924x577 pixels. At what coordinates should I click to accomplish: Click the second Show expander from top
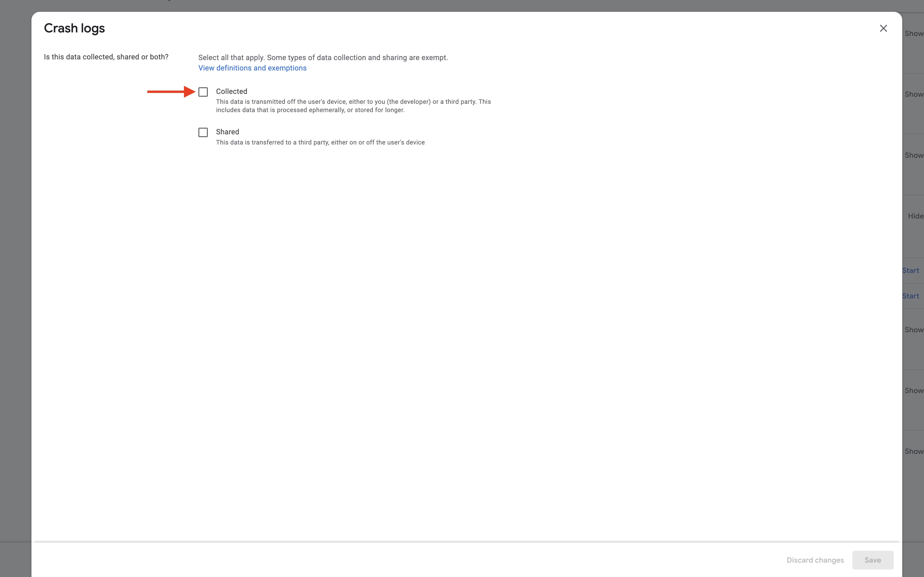[x=914, y=94]
